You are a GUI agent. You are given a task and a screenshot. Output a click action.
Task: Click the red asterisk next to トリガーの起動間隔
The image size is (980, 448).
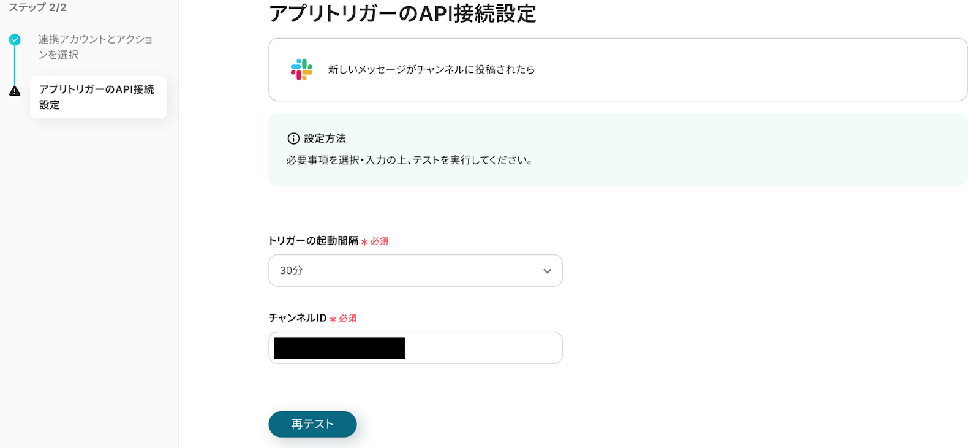pos(364,242)
